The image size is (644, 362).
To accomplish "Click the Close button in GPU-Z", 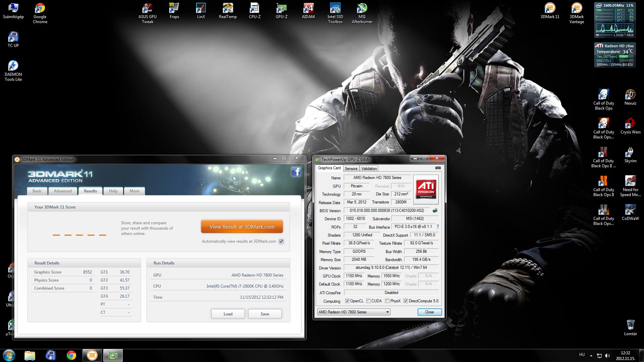I will (x=429, y=312).
